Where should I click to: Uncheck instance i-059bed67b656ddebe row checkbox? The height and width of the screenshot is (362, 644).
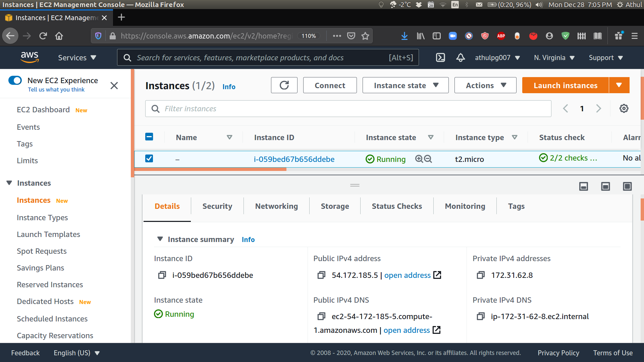tap(149, 158)
